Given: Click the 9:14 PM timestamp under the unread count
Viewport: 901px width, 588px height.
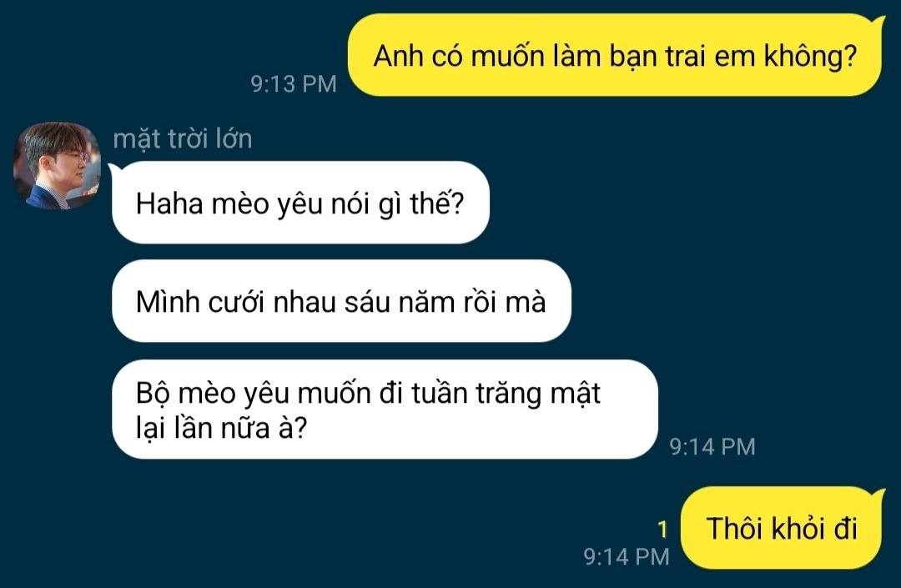Looking at the screenshot, I should pyautogui.click(x=627, y=556).
